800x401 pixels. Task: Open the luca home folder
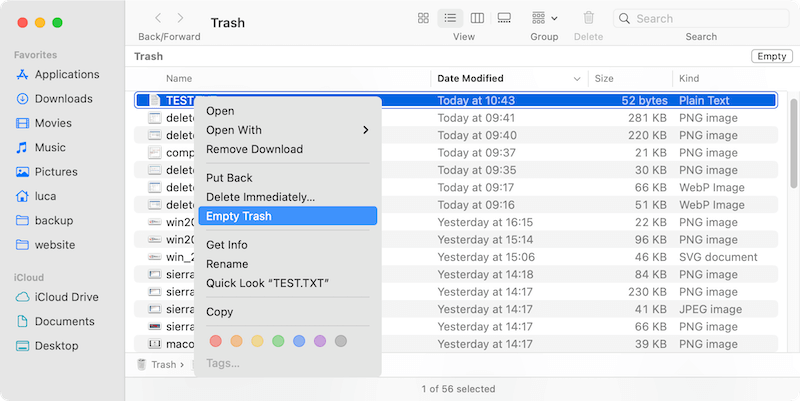36,196
